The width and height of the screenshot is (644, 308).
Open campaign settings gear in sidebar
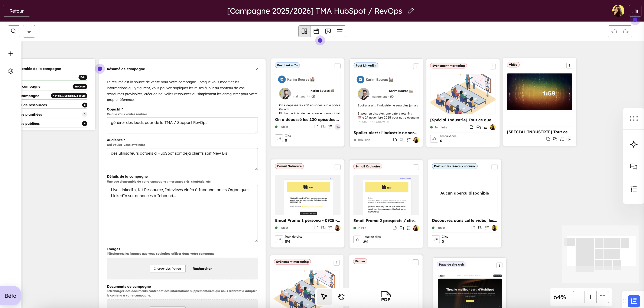pyautogui.click(x=11, y=71)
